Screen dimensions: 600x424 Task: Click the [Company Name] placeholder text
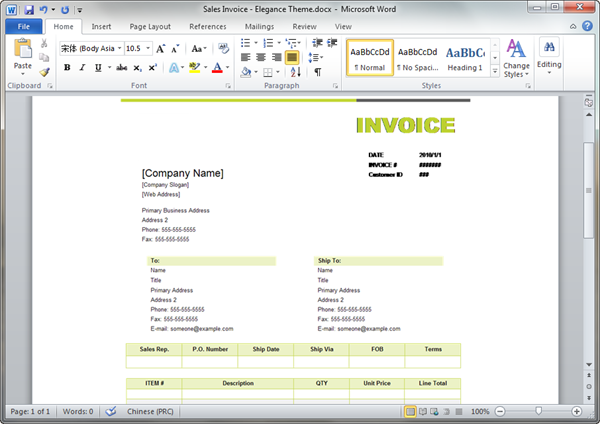click(x=182, y=173)
